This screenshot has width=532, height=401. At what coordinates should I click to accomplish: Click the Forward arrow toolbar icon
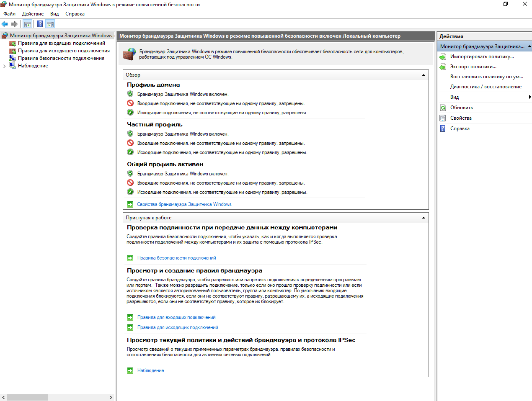(14, 24)
